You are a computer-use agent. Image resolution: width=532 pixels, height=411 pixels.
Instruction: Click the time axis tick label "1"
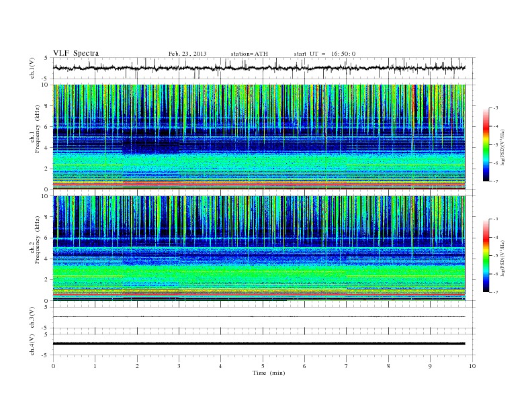(95, 366)
